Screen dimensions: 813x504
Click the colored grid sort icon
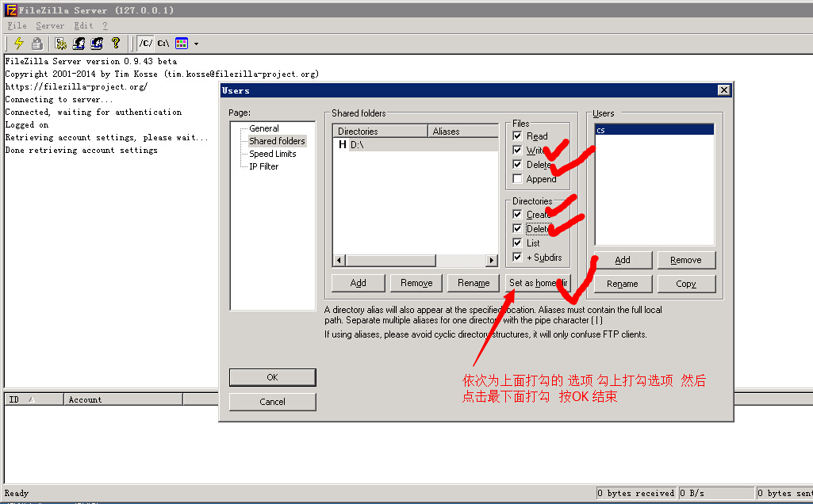[182, 44]
